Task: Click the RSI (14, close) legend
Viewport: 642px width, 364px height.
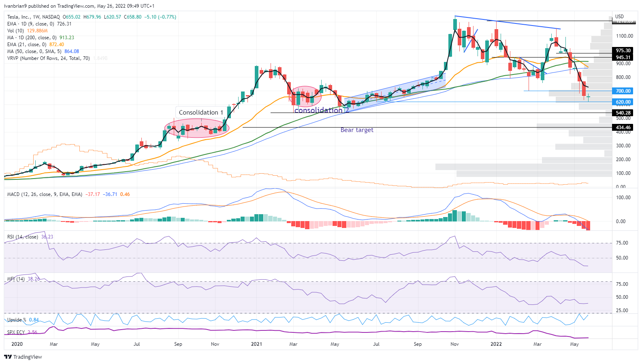Action: (30, 237)
